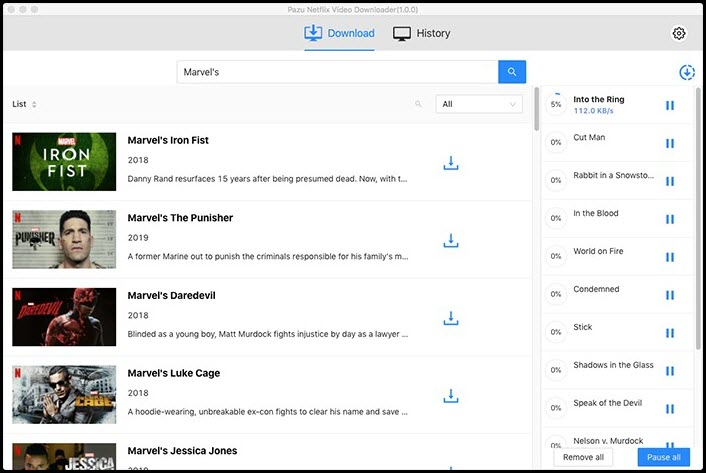
Task: Pause the Condemned download
Action: 670,295
